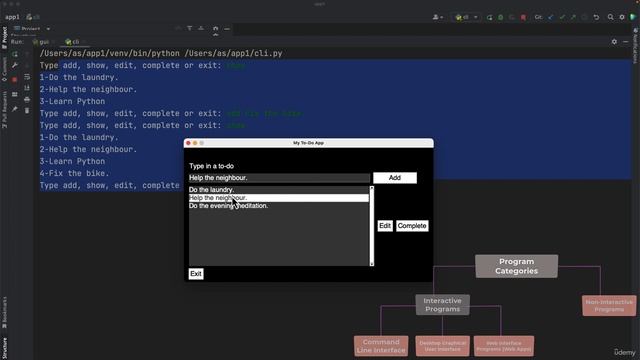Click the green debug icon in toolbar
Image resolution: width=640 pixels, height=360 pixels.
[x=501, y=17]
